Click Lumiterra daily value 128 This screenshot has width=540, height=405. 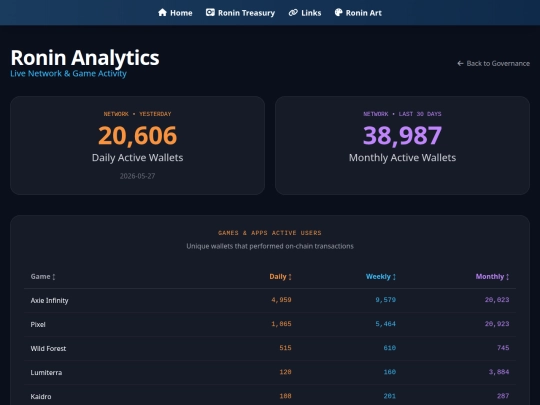[285, 372]
